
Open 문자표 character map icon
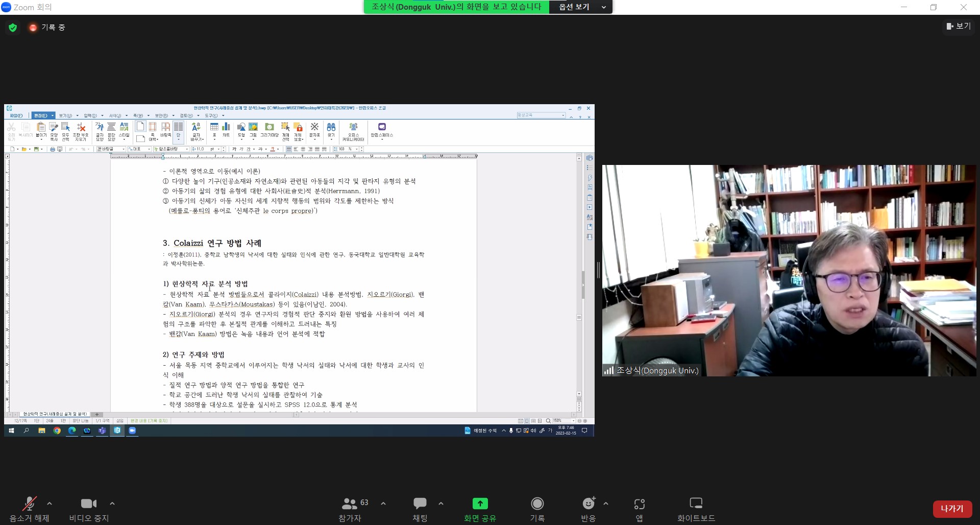pos(314,130)
